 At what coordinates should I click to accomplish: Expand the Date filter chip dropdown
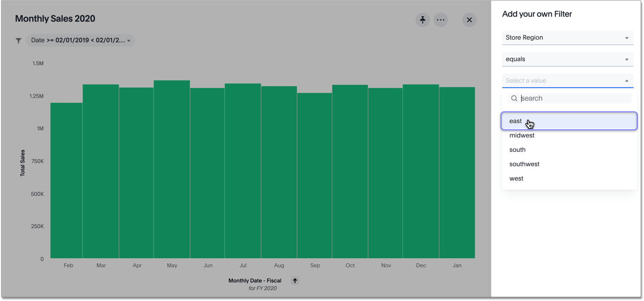(x=129, y=40)
